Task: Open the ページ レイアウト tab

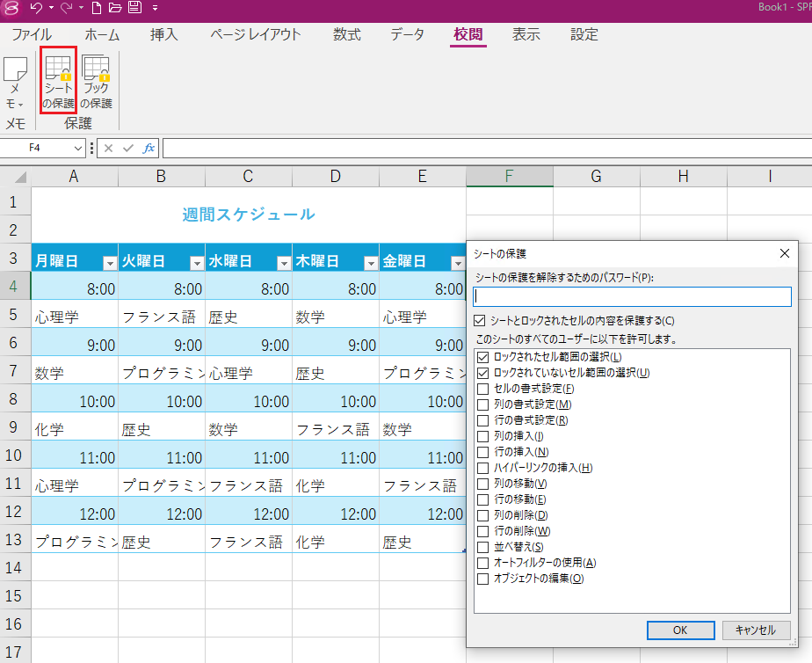Action: pyautogui.click(x=256, y=34)
